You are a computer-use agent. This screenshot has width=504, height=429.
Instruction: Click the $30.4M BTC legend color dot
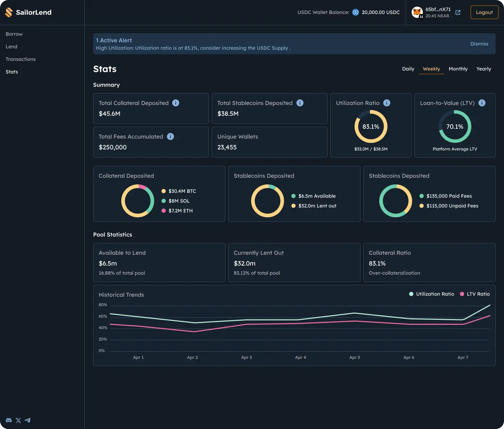pos(163,191)
